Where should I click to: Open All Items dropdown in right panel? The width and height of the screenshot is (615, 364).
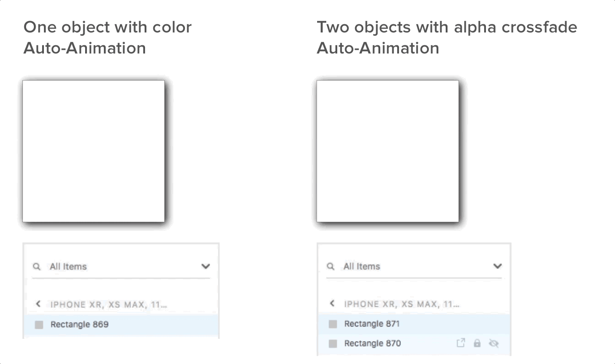(497, 266)
